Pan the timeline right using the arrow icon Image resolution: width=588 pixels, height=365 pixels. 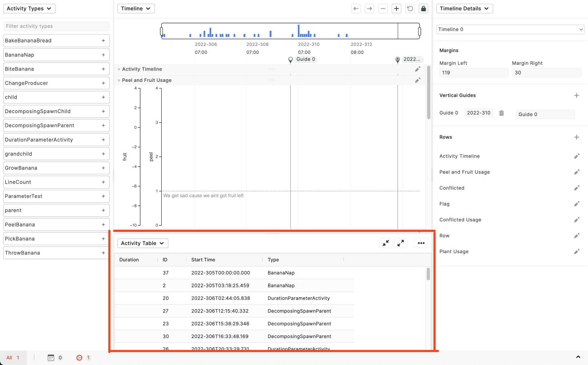[369, 8]
